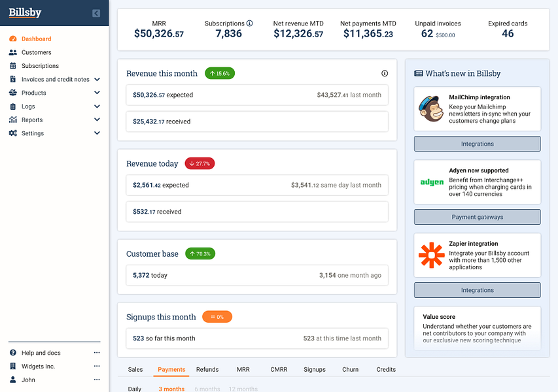The width and height of the screenshot is (558, 392).
Task: Select the 12 months time range option
Action: point(243,388)
